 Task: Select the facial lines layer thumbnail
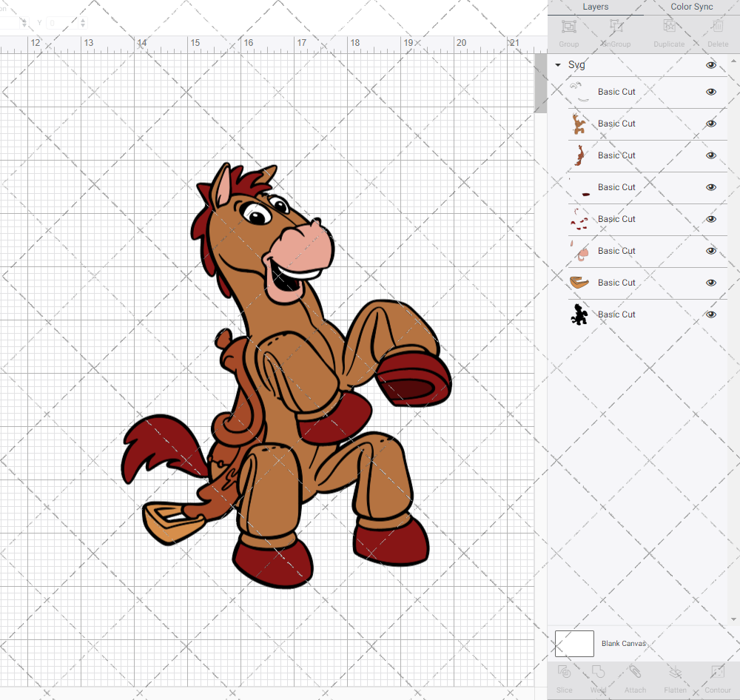tap(579, 92)
